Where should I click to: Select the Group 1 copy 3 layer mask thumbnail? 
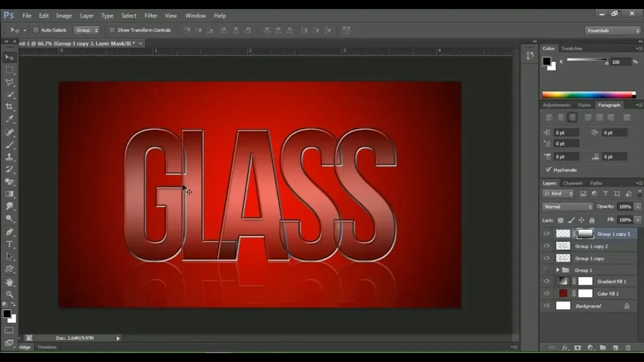coord(585,234)
